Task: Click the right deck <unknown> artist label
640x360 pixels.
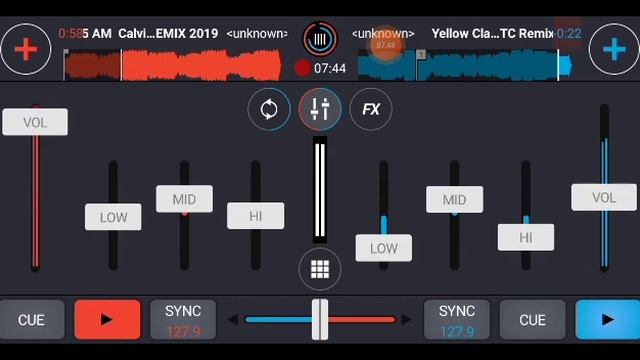Action: [383, 33]
